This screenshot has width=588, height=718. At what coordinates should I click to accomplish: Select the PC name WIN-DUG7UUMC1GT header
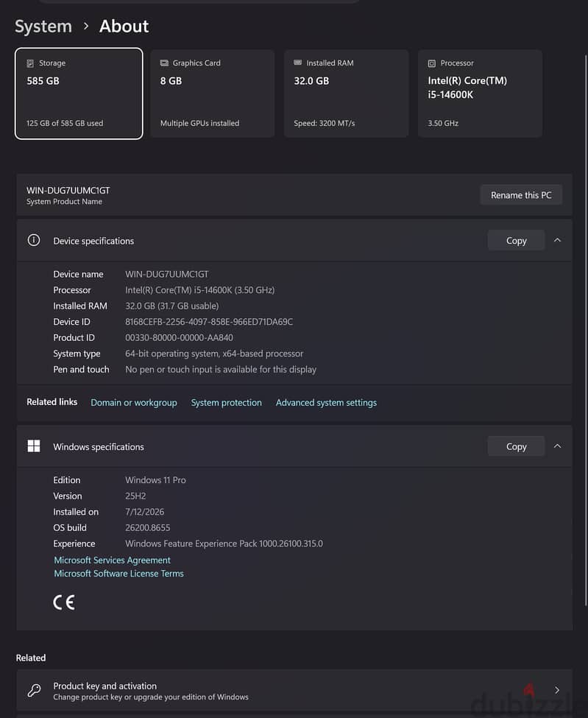tap(68, 191)
